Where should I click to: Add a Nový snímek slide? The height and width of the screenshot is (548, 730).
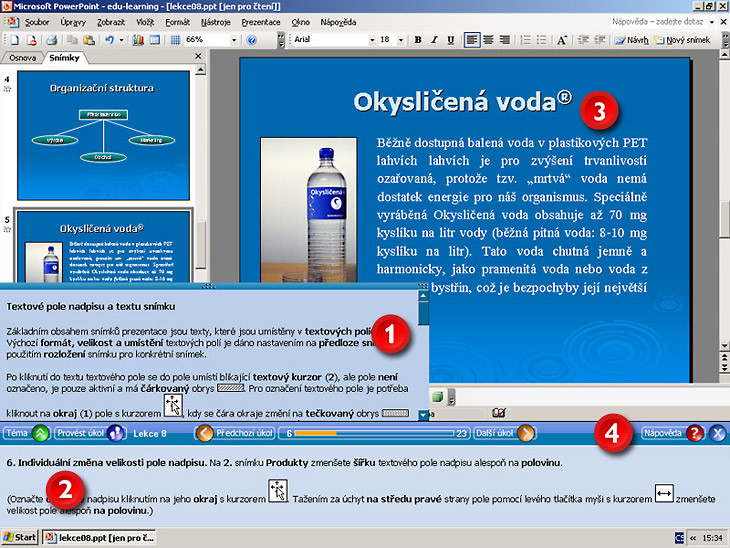682,40
